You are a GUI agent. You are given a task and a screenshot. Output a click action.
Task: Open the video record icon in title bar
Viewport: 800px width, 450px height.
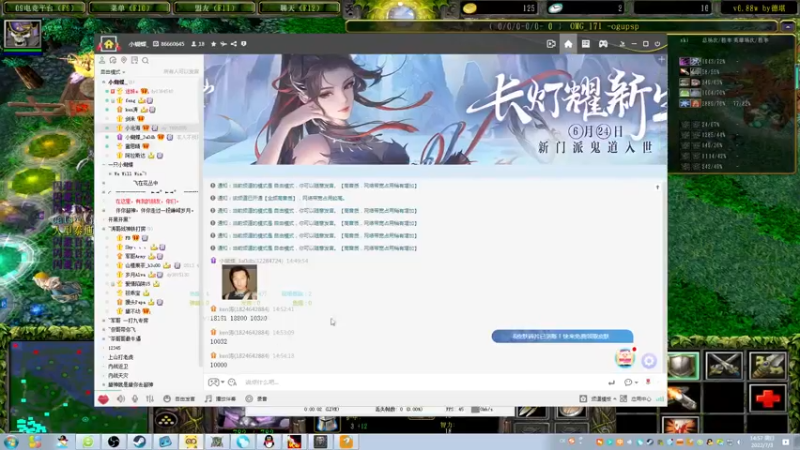tap(551, 44)
